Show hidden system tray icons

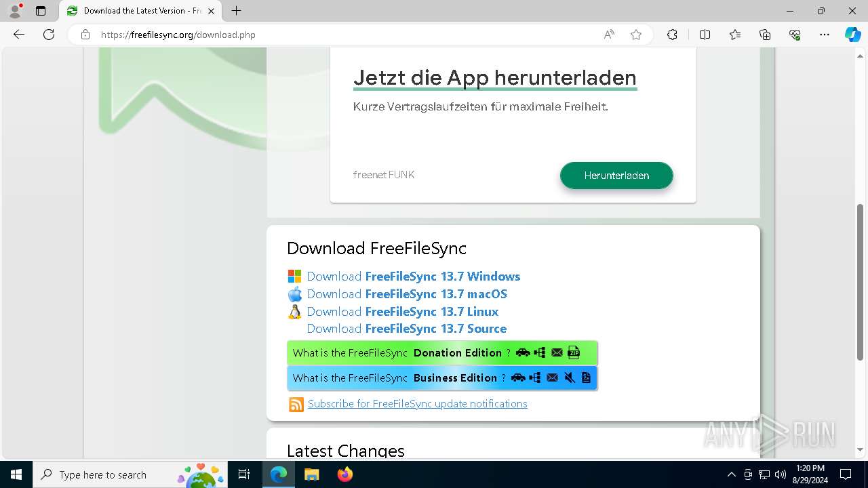(731, 474)
